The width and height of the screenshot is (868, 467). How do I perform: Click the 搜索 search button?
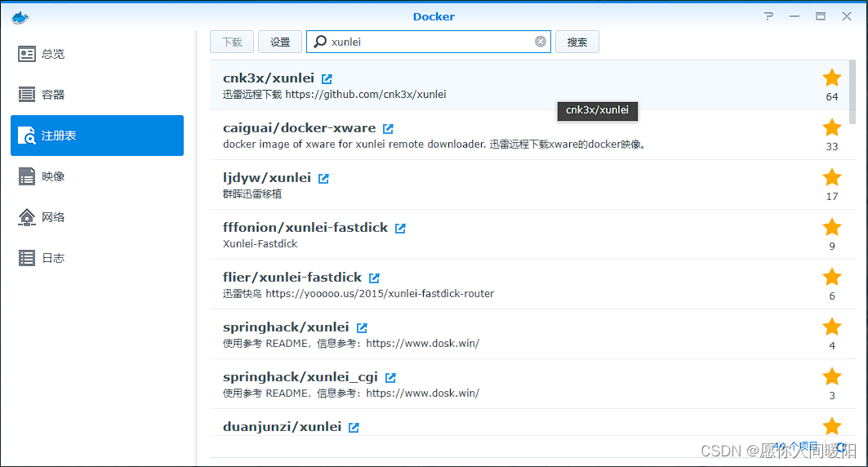pyautogui.click(x=576, y=42)
